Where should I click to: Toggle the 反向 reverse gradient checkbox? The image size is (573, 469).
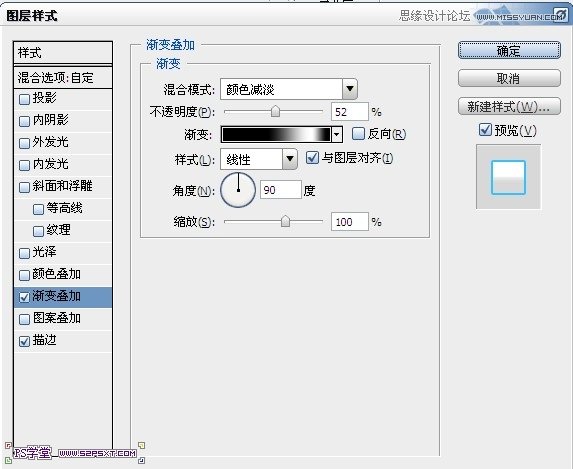point(358,133)
